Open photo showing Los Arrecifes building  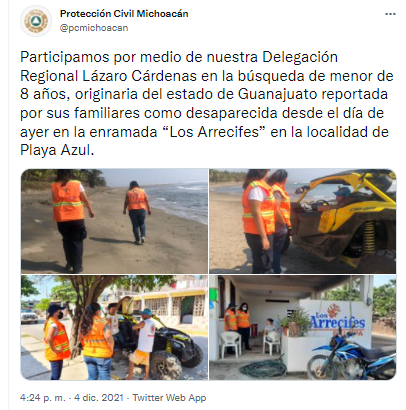click(x=303, y=327)
